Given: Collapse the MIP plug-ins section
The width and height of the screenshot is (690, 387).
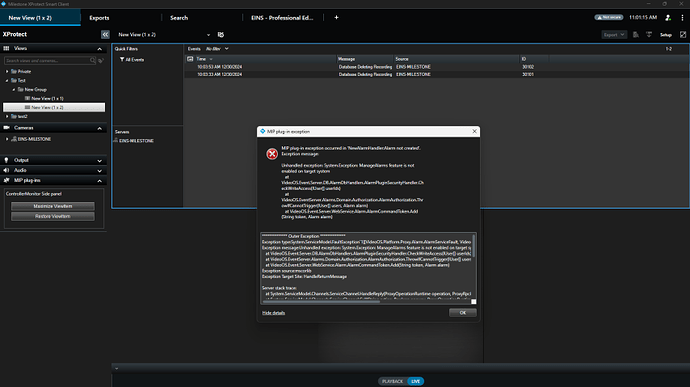Looking at the screenshot, I should point(99,181).
